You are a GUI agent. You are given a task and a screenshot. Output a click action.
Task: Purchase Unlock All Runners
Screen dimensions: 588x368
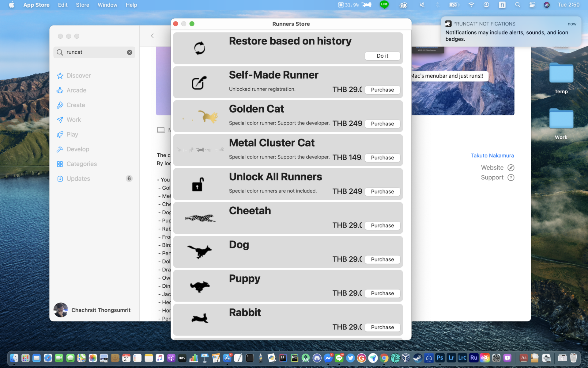pyautogui.click(x=383, y=192)
